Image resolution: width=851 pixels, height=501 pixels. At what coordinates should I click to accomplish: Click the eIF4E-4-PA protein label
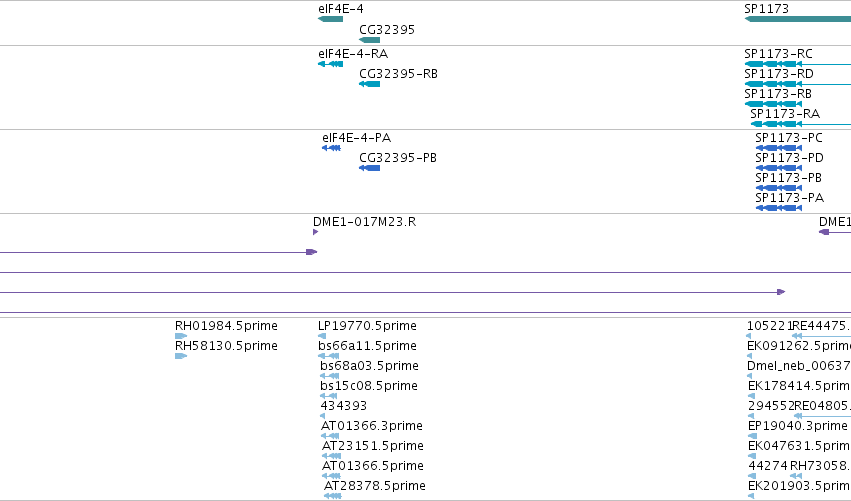point(357,138)
